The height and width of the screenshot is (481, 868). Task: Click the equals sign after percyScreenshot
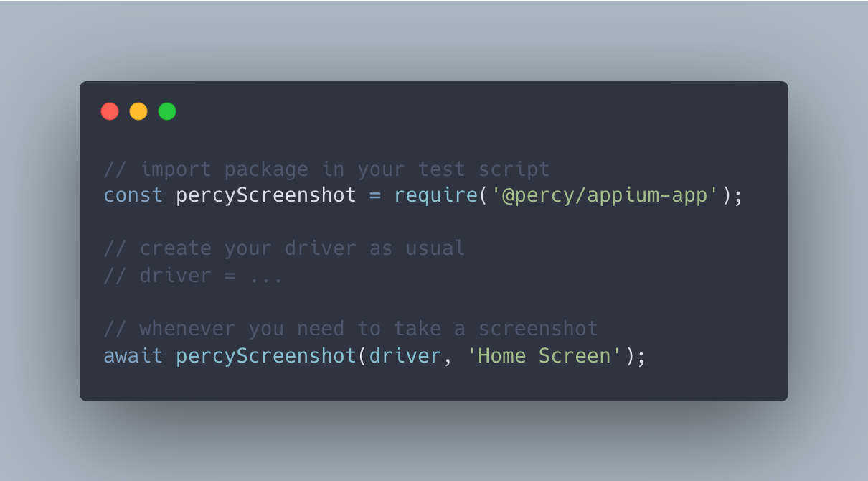pyautogui.click(x=375, y=196)
